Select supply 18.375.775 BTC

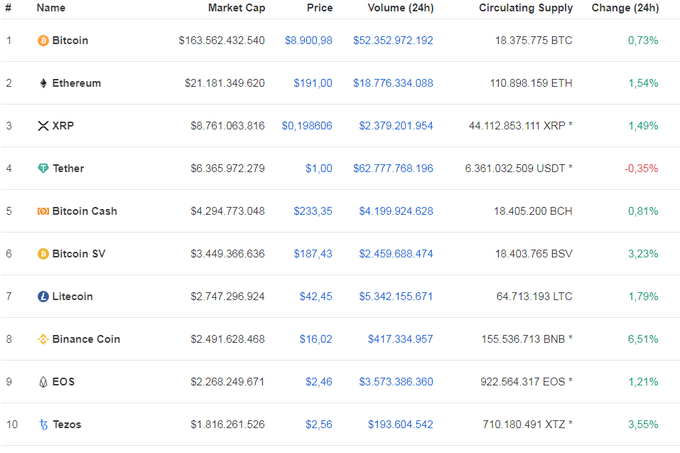click(x=534, y=41)
